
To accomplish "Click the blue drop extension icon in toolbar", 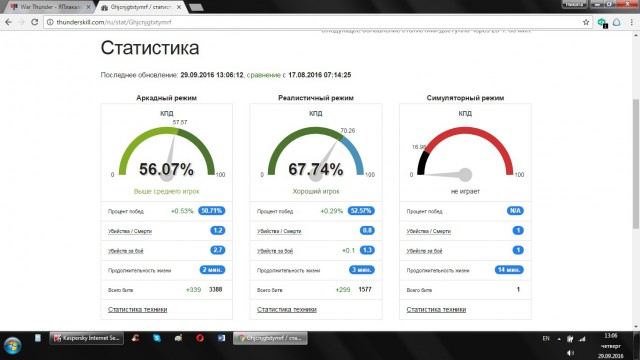I will pos(617,22).
